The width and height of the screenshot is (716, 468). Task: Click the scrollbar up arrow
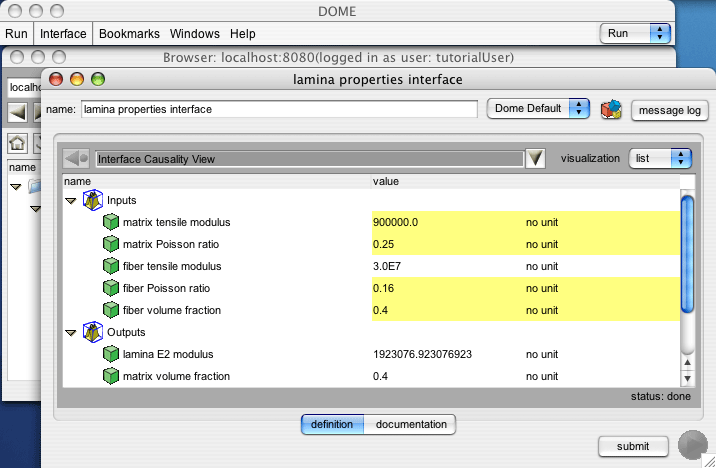687,363
